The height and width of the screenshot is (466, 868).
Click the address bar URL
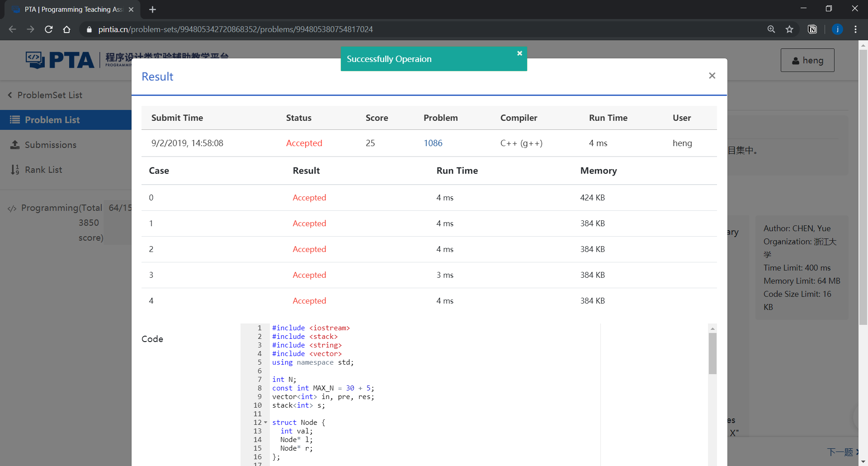[x=235, y=29]
